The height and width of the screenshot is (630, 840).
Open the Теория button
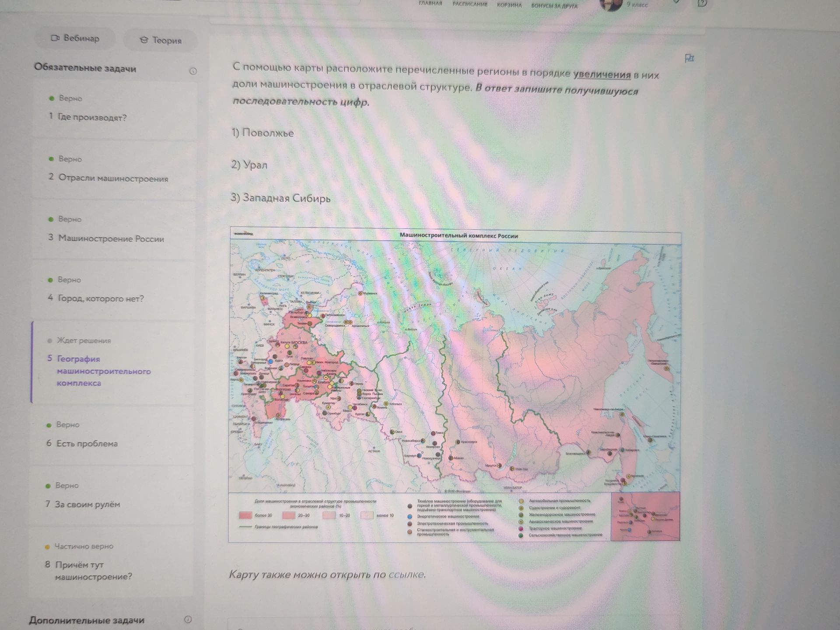pos(160,40)
